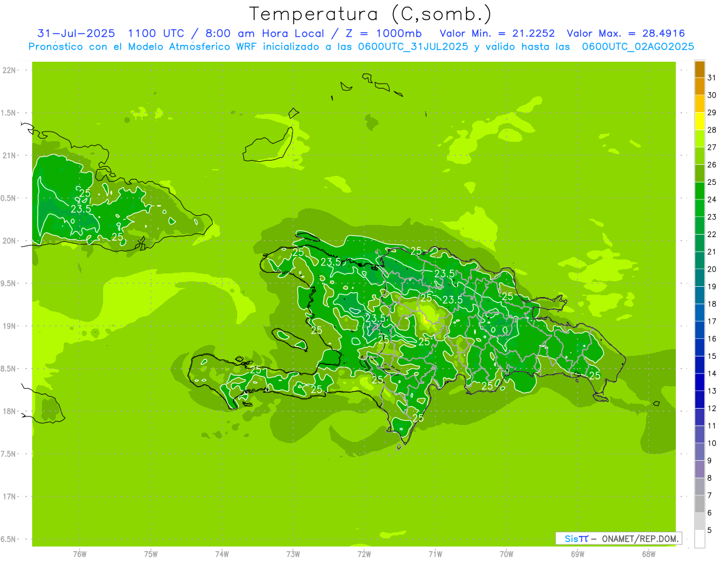Click the '18N' latitude axis label
728x562 pixels.
point(9,411)
